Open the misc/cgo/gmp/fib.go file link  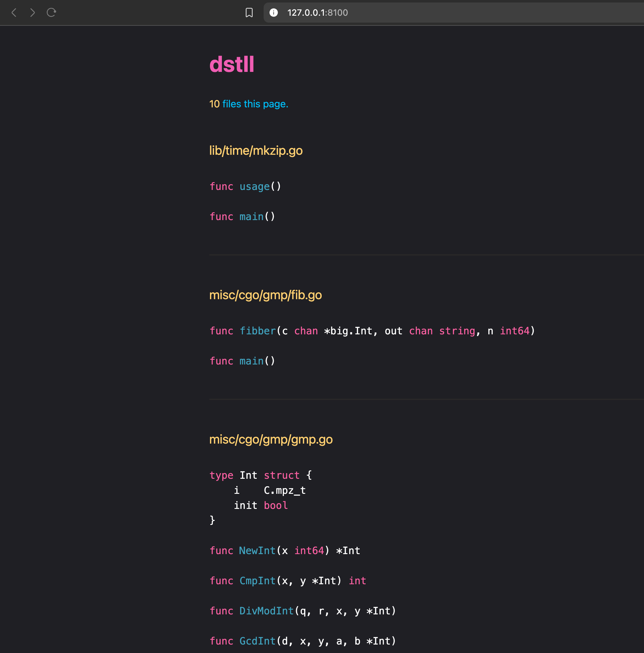click(x=265, y=295)
